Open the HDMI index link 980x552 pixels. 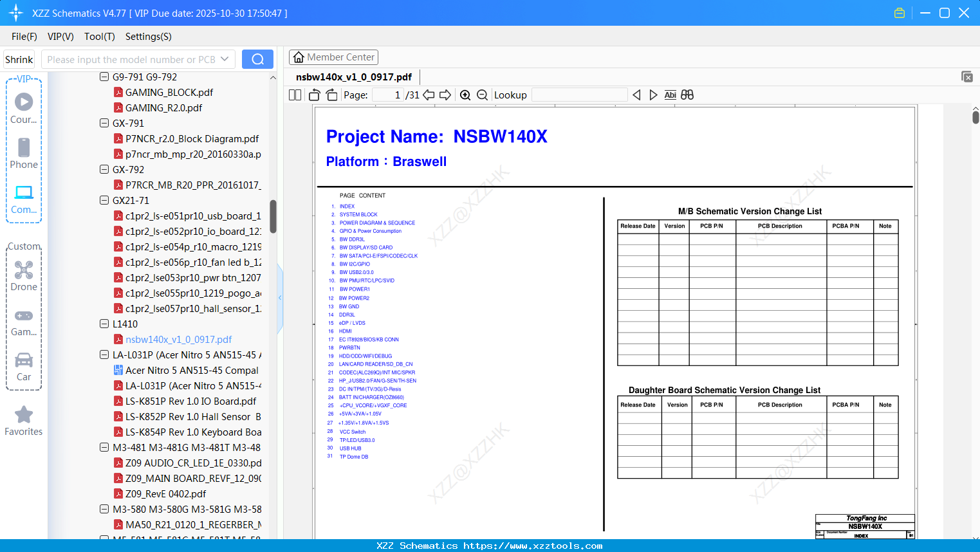pyautogui.click(x=346, y=331)
